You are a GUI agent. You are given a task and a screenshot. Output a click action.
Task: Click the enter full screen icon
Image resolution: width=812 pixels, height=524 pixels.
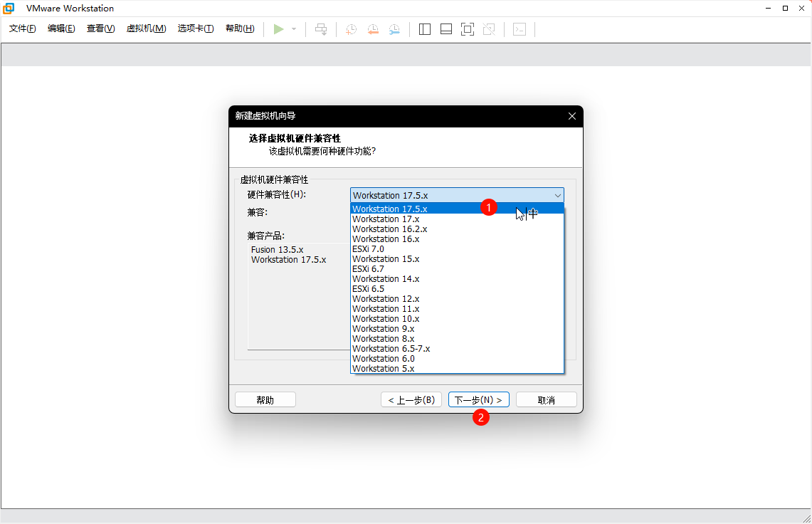click(467, 29)
